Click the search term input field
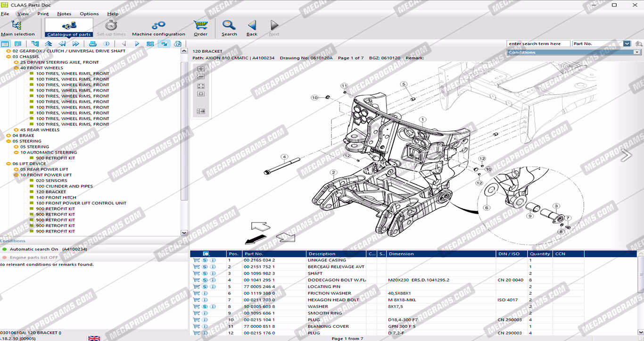The image size is (644, 341). click(x=538, y=44)
